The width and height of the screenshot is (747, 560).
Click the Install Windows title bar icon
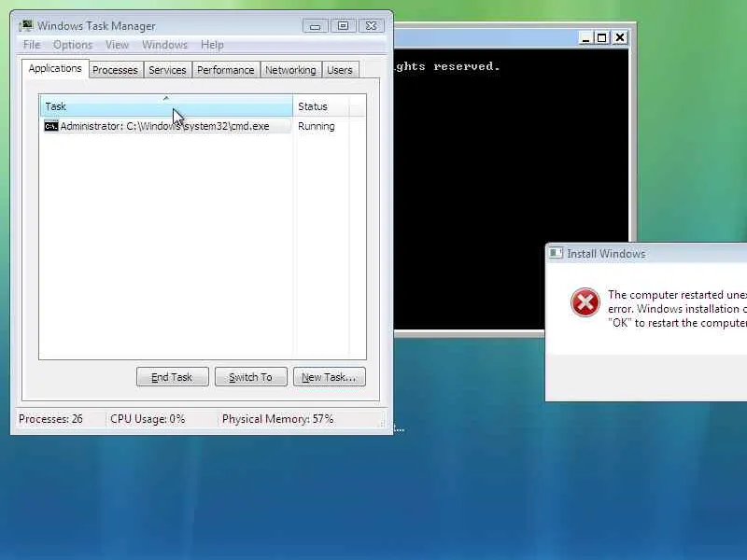pos(556,253)
